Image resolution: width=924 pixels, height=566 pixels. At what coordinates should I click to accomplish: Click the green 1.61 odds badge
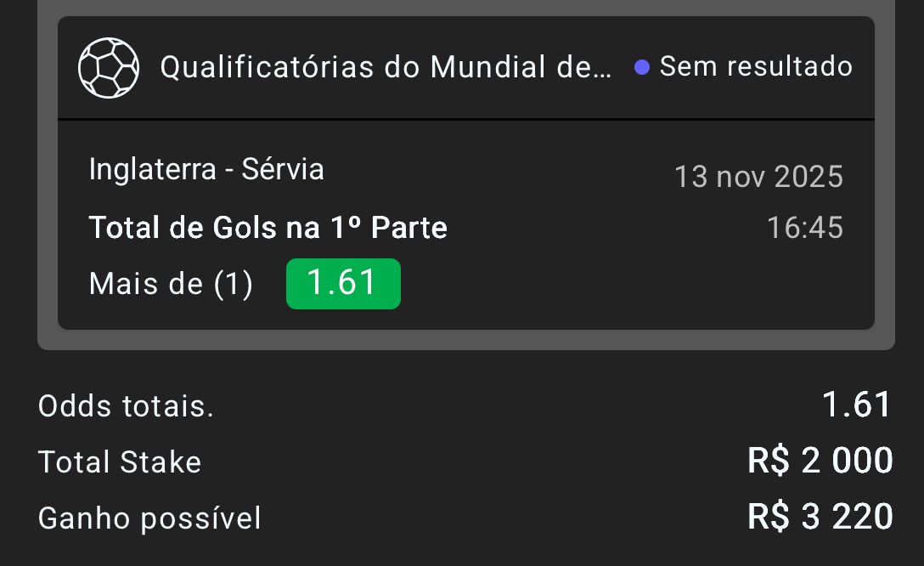coord(343,283)
